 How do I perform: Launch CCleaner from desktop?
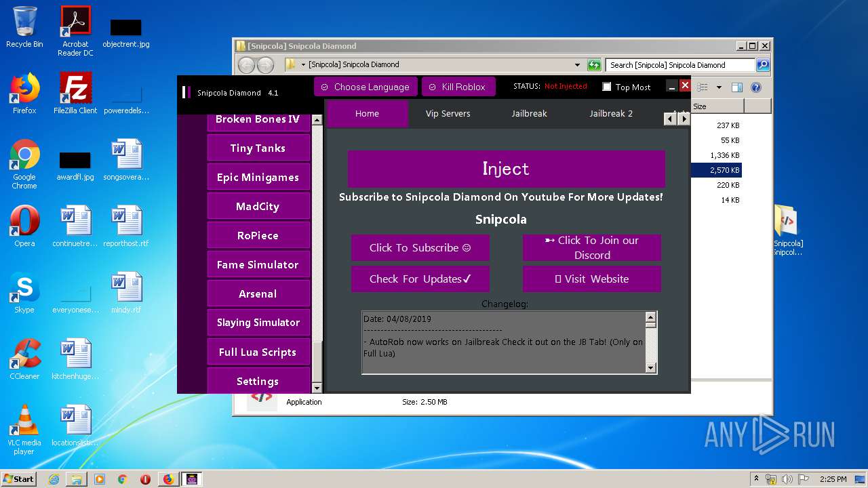tap(24, 359)
